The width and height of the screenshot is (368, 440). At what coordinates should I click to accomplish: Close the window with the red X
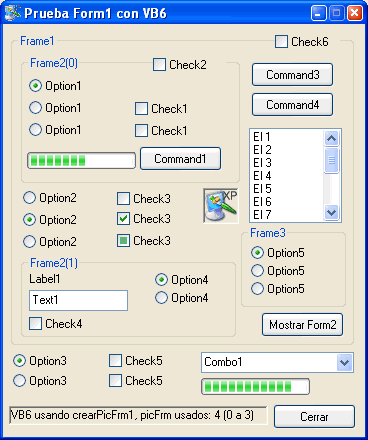click(x=355, y=13)
